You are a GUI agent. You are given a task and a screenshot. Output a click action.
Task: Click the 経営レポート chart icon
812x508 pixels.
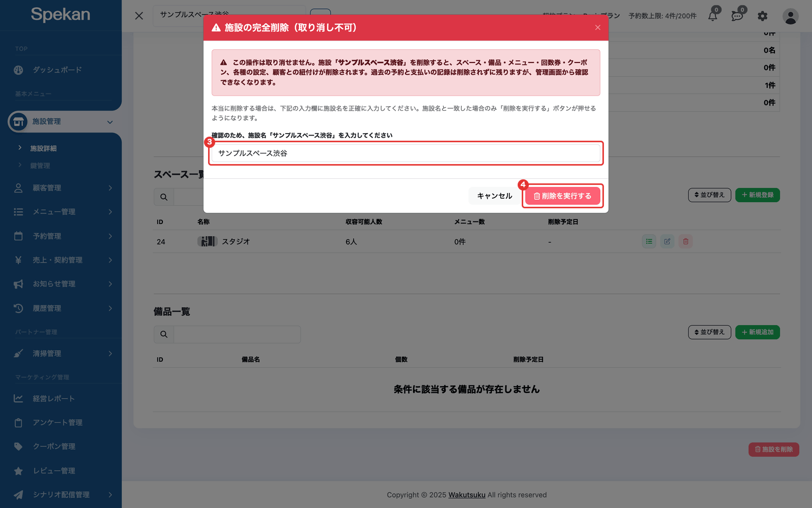point(18,399)
